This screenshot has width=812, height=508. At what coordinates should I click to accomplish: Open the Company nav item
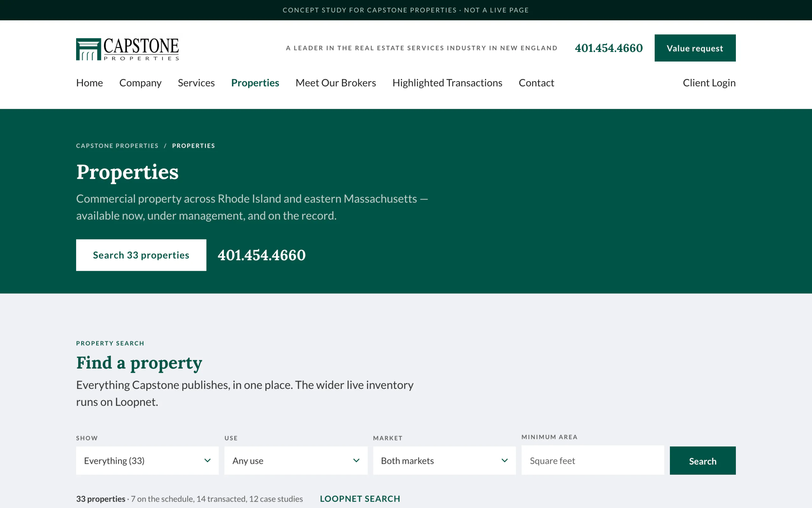coord(140,83)
